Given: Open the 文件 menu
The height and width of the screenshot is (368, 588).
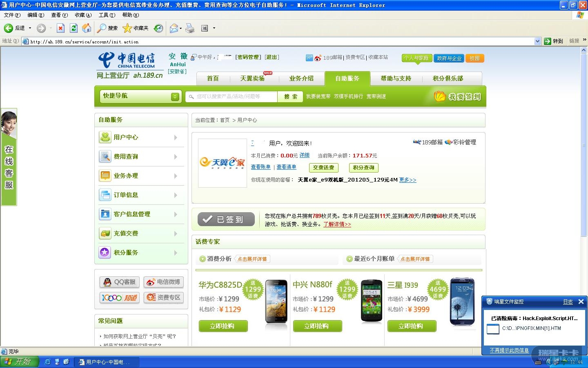Looking at the screenshot, I should pyautogui.click(x=12, y=15).
